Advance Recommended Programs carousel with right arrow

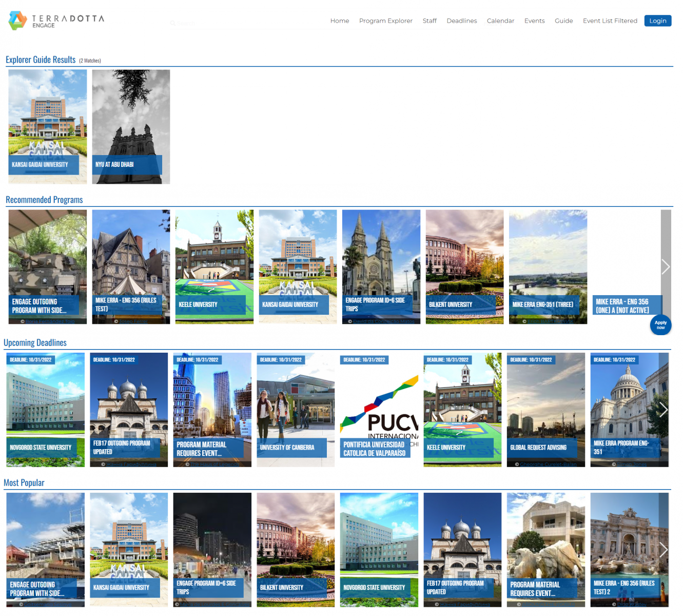pos(666,267)
